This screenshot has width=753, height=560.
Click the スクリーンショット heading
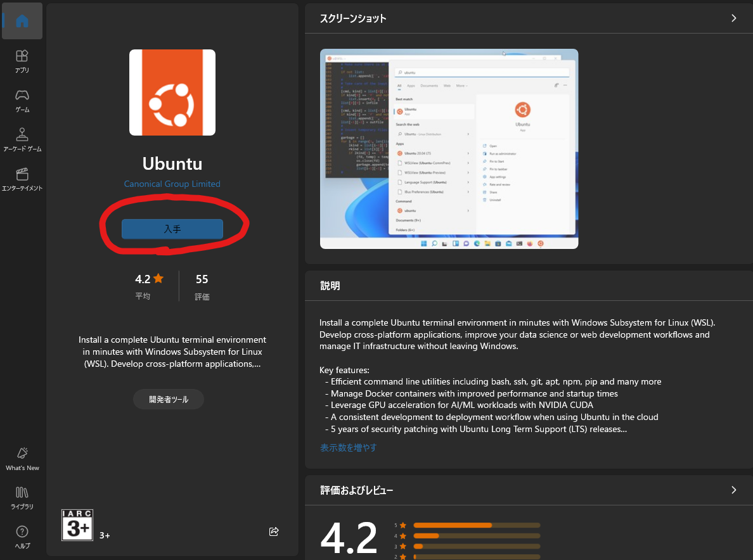(353, 18)
